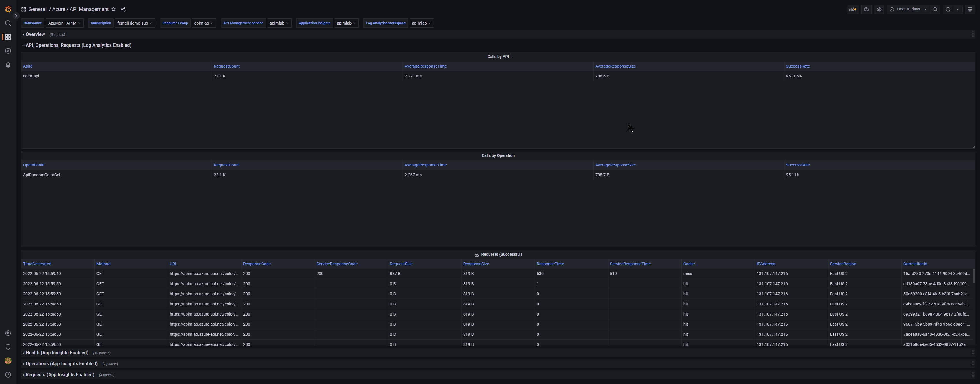The height and width of the screenshot is (384, 980).
Task: Open Explore compass icon in sidebar
Action: (8, 51)
